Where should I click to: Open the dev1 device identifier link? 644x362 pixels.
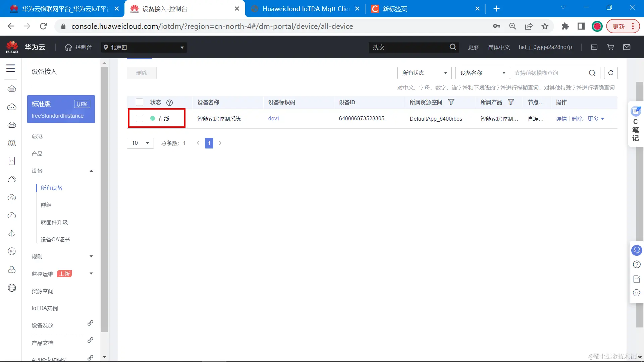[274, 119]
